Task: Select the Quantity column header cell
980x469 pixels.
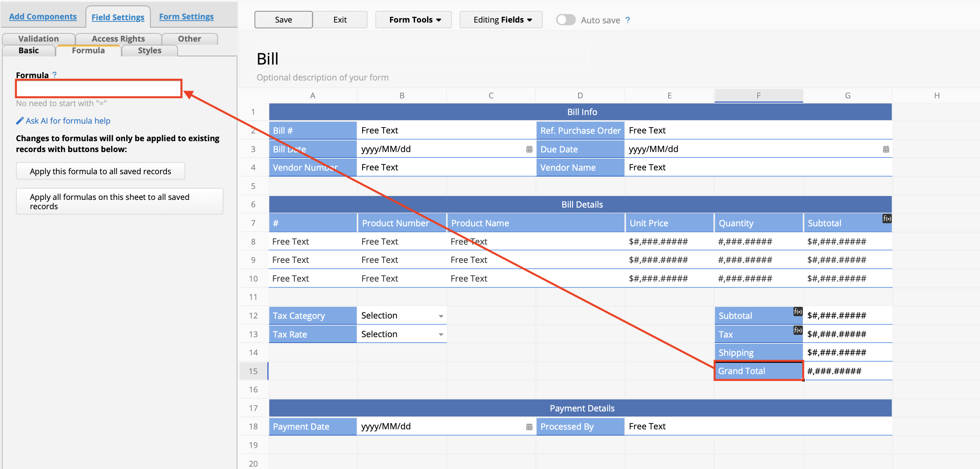Action: 759,223
